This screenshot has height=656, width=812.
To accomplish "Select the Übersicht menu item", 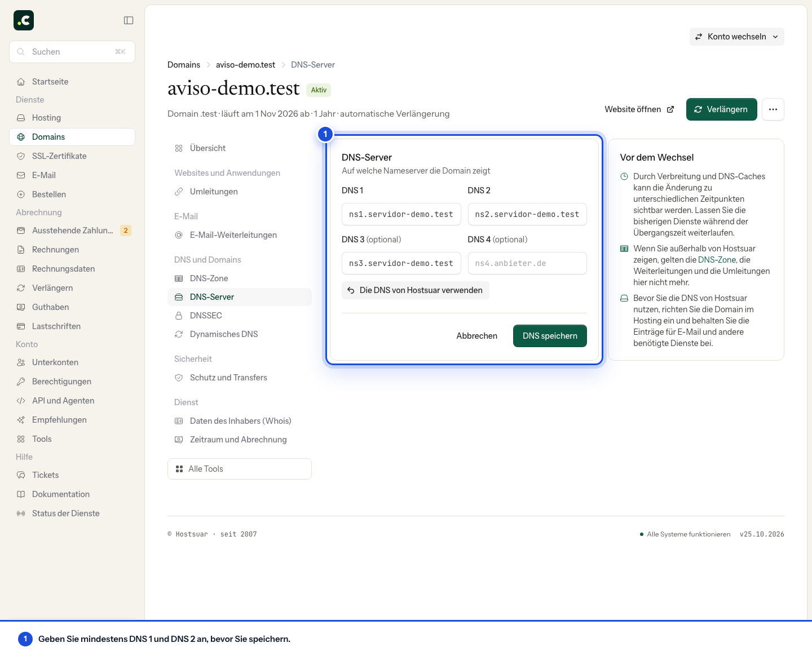I will (x=240, y=148).
